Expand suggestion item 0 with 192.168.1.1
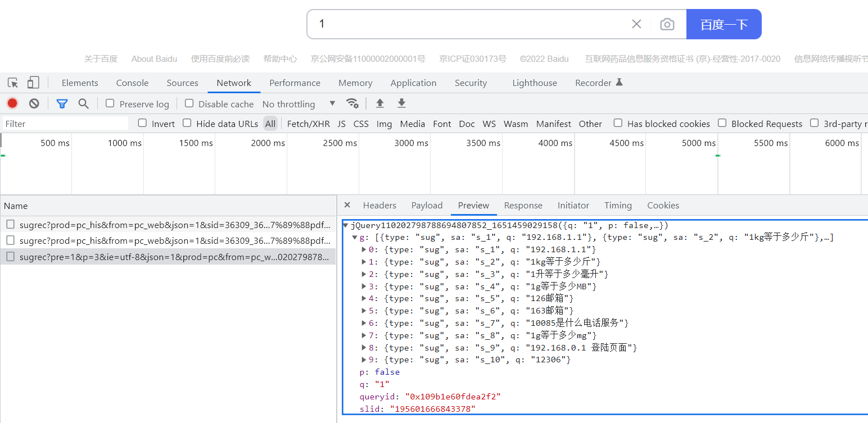The image size is (868, 423). 364,249
